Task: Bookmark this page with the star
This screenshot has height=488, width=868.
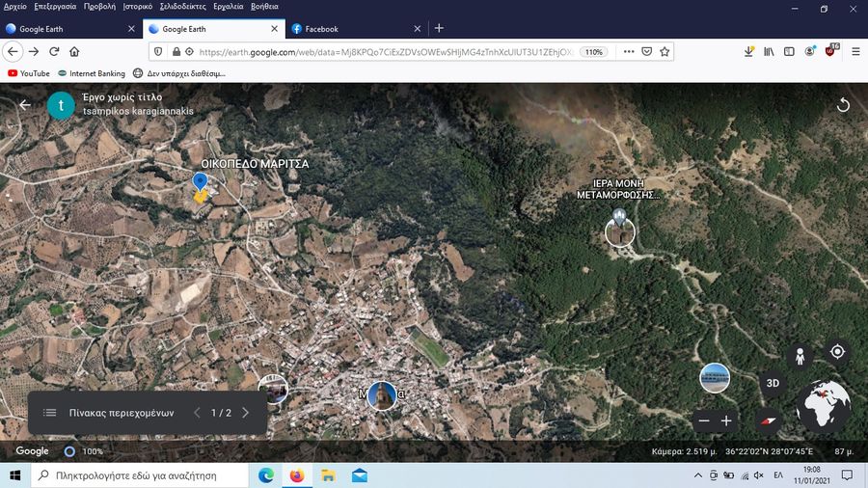Action: pos(665,51)
